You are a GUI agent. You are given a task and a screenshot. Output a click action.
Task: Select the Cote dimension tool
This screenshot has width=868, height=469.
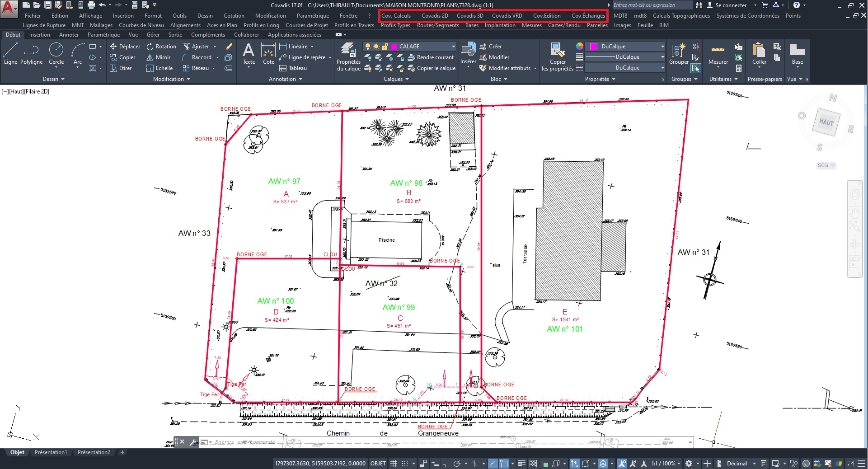[x=268, y=54]
